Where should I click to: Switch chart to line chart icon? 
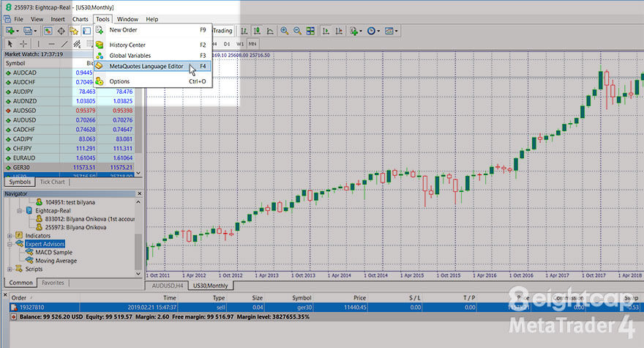click(270, 31)
